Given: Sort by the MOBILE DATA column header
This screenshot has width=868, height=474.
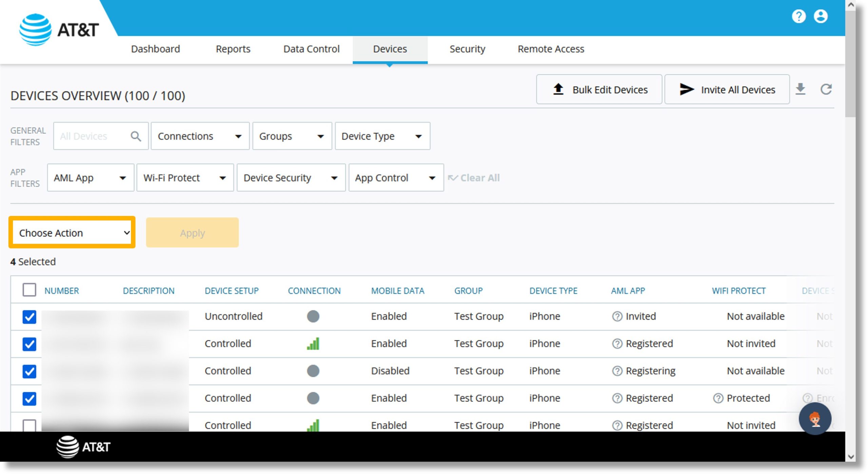Looking at the screenshot, I should coord(397,291).
